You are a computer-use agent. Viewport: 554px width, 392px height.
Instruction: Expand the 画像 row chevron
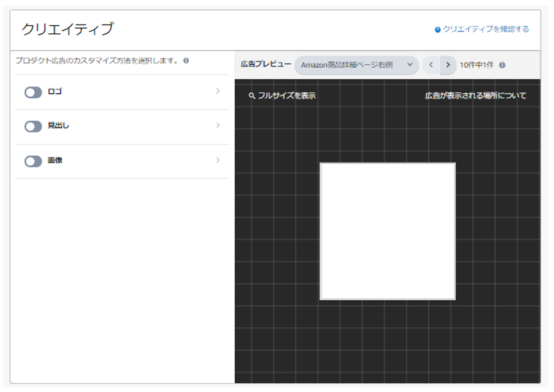coord(218,160)
